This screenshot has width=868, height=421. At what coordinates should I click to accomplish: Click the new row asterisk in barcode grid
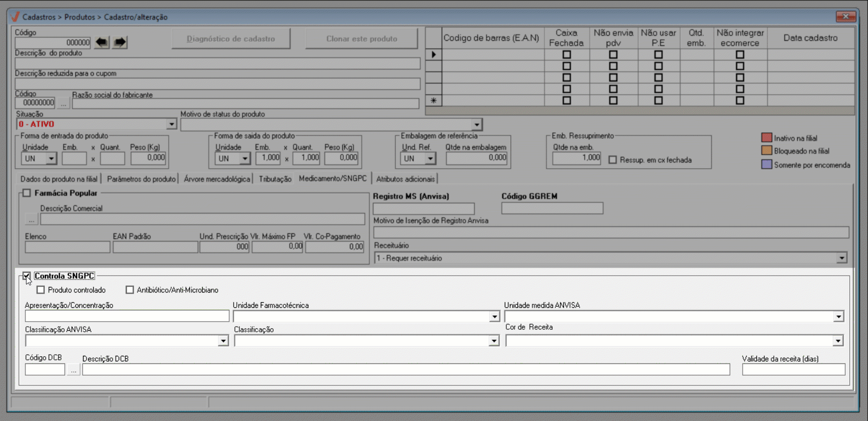[433, 100]
